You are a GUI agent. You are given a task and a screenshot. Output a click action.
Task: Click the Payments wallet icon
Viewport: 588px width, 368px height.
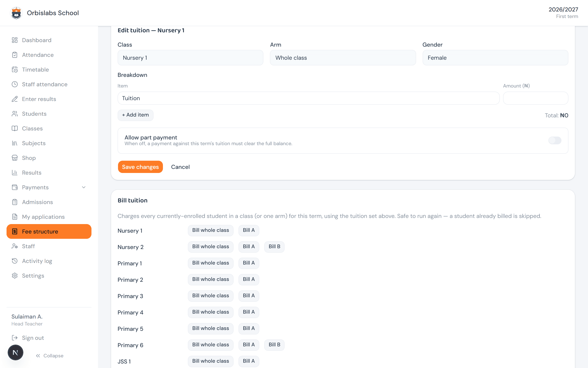14,187
